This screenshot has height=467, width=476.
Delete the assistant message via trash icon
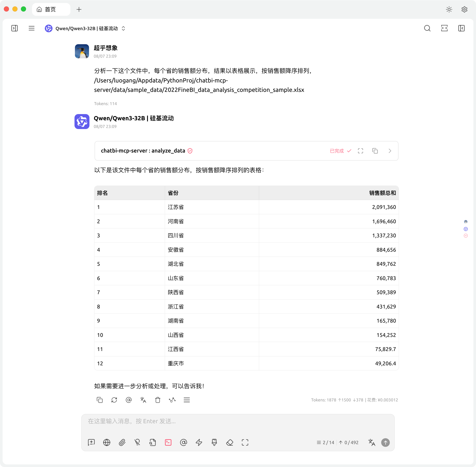[158, 400]
